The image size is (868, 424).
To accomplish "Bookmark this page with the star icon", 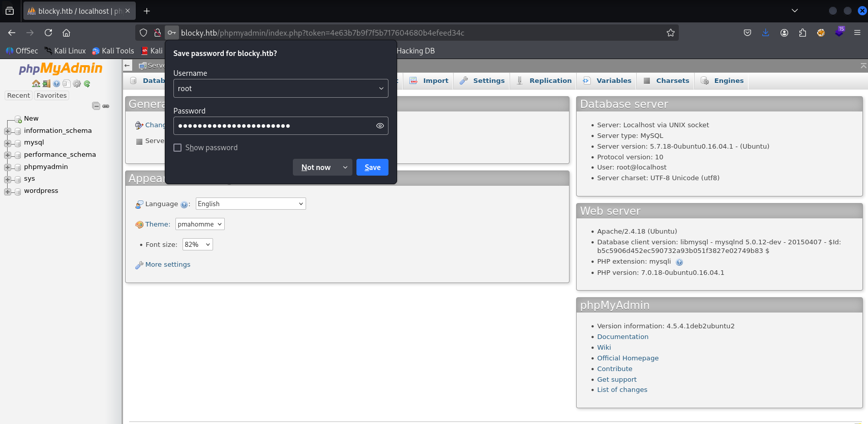I will 671,33.
